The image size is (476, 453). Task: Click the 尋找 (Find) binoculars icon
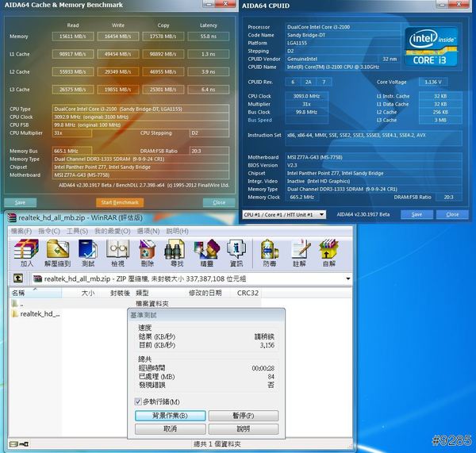tap(177, 251)
